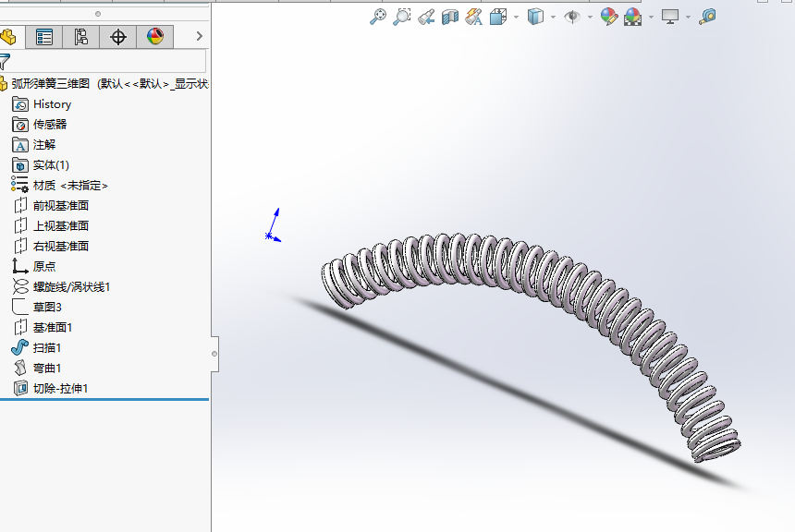Screen dimensions: 795x532
Task: Select the 实体(1) solid bodies folder
Action: 41,165
